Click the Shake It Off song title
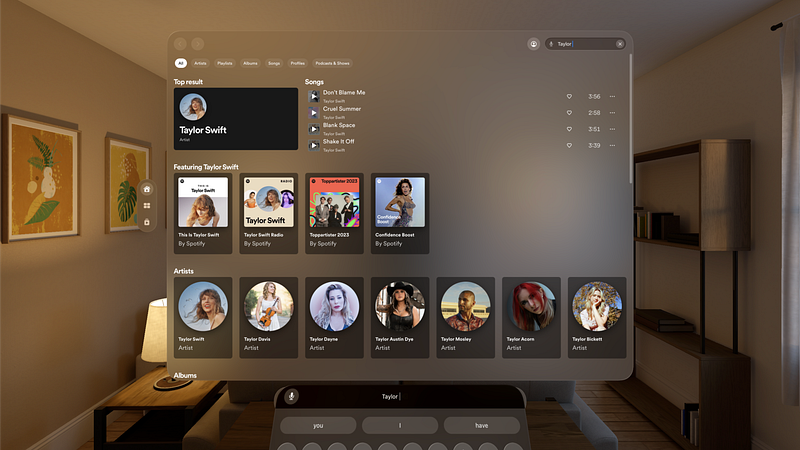 coord(338,142)
